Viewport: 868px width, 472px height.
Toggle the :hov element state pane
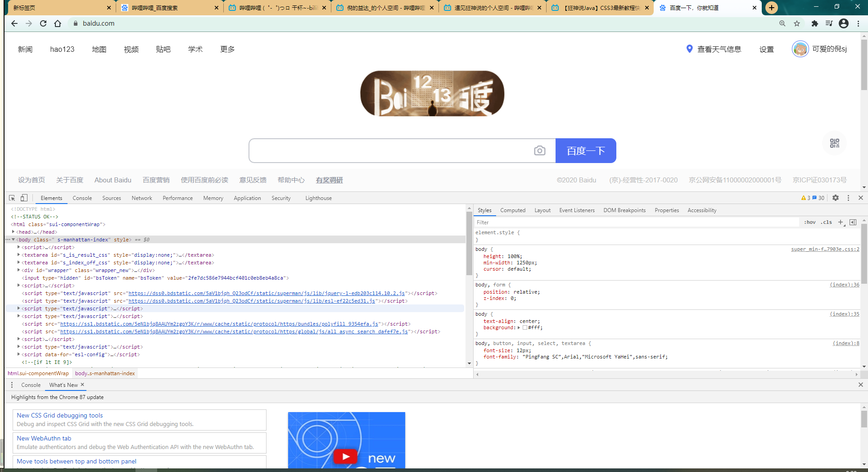coord(810,222)
